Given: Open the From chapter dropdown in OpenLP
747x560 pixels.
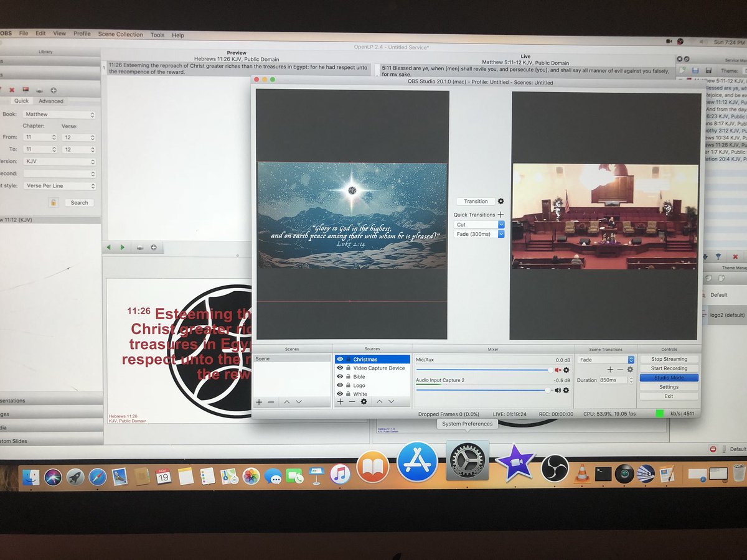Looking at the screenshot, I should [x=40, y=137].
